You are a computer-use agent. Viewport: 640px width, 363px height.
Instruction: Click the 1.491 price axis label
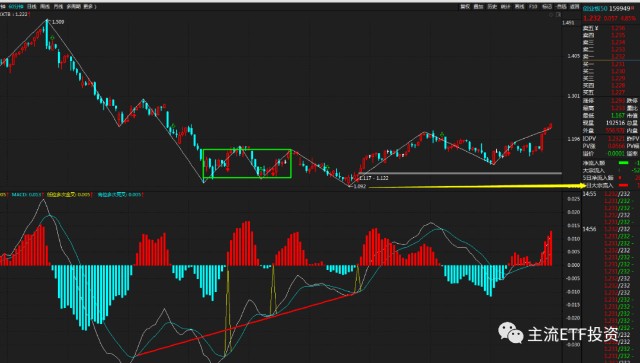coord(568,23)
